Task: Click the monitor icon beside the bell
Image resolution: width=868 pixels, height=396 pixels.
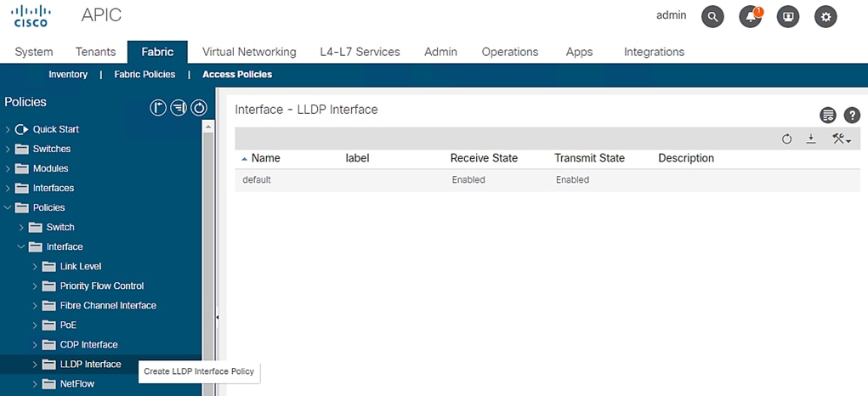Action: pyautogui.click(x=788, y=16)
